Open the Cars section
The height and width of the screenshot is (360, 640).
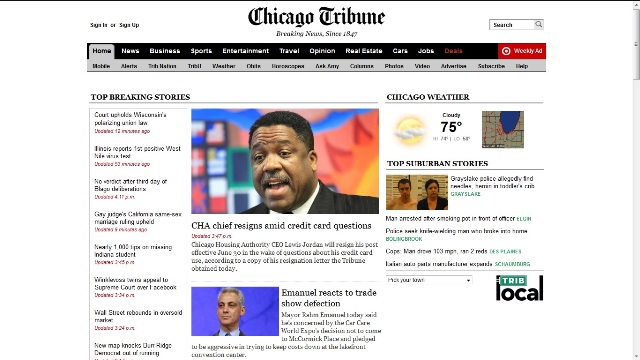pyautogui.click(x=400, y=51)
